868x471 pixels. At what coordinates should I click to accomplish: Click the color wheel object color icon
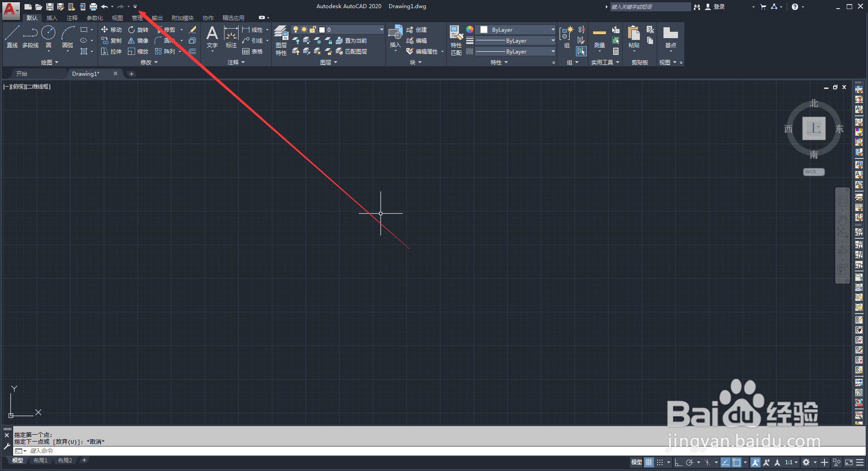point(470,29)
